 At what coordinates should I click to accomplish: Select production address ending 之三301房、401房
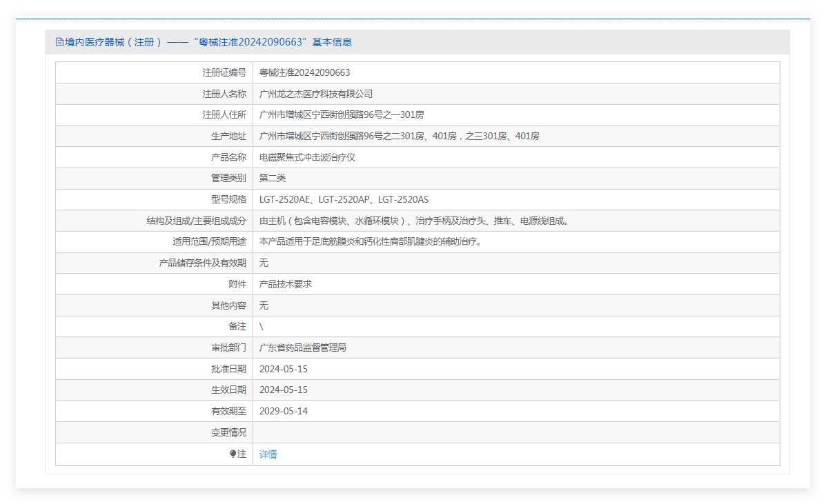(400, 136)
